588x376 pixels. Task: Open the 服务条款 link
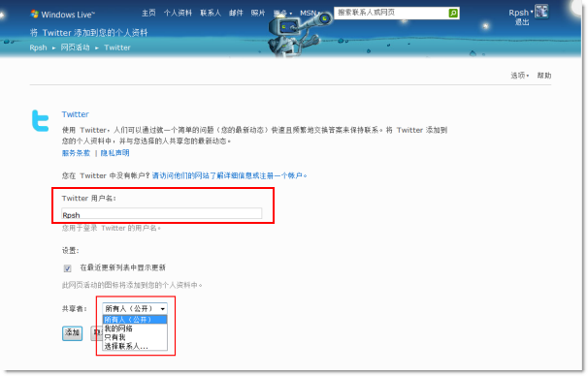click(76, 153)
